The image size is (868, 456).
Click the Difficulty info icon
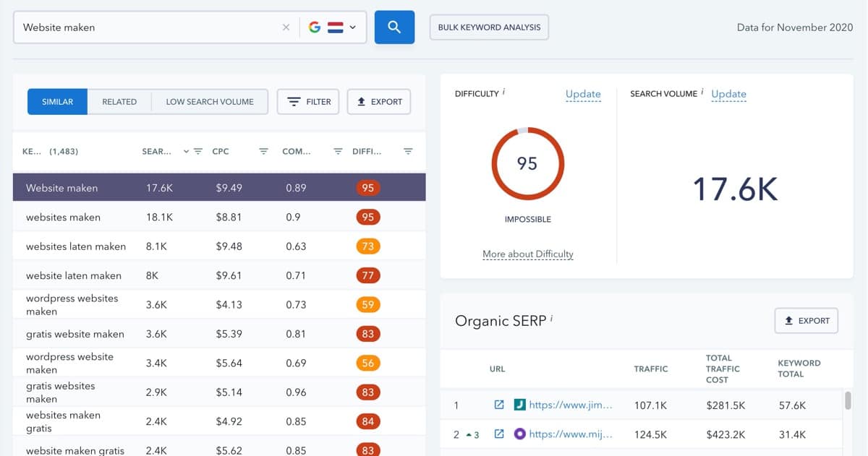pos(504,92)
